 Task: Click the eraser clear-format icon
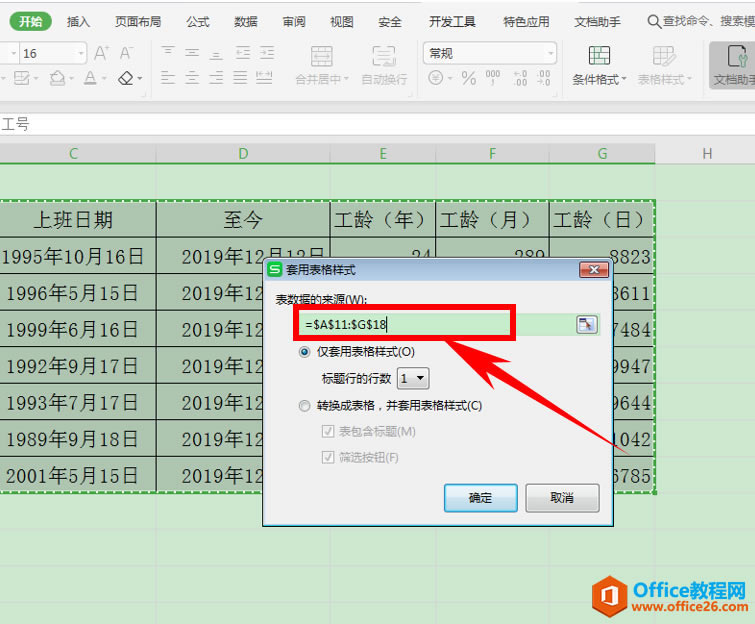tap(126, 78)
